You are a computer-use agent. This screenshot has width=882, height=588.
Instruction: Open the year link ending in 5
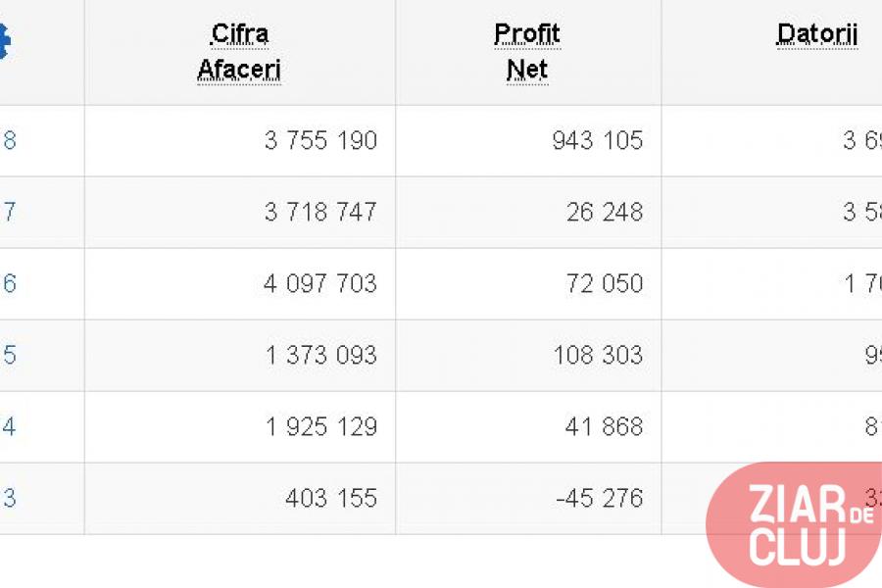(9, 355)
